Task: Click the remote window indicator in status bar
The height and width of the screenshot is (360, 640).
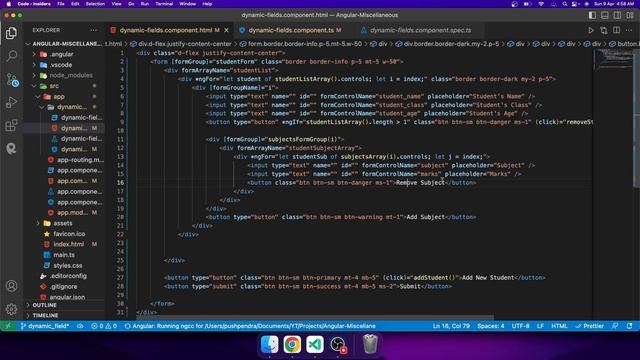Action: point(7,326)
